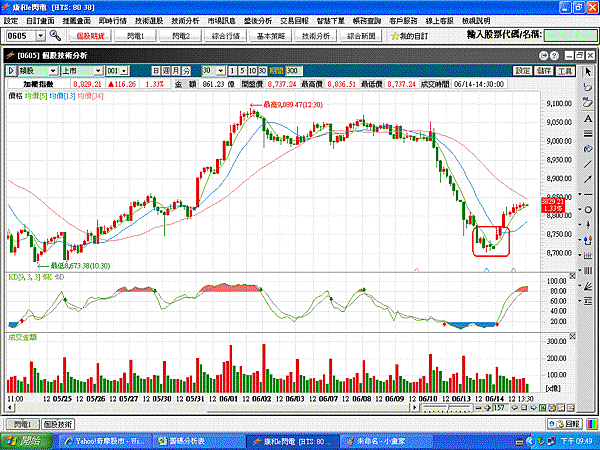
Task: Toggle 週 weekly period
Action: [166, 71]
